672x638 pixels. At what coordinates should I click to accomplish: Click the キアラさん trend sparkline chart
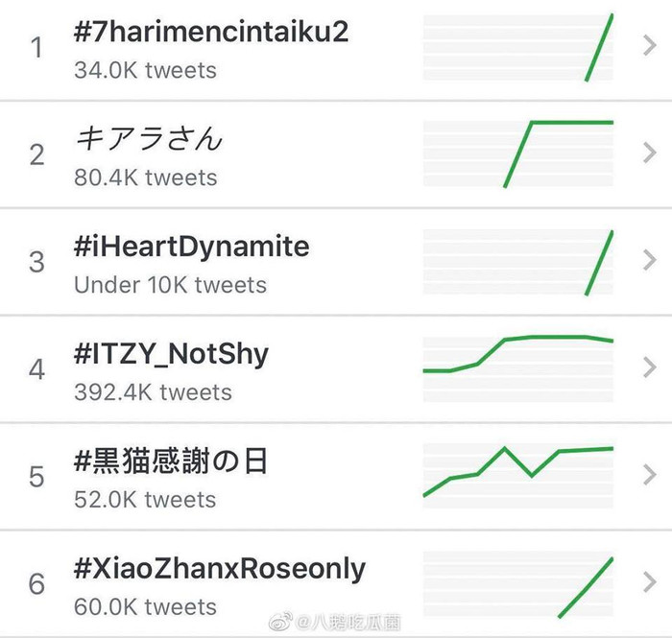[x=518, y=154]
